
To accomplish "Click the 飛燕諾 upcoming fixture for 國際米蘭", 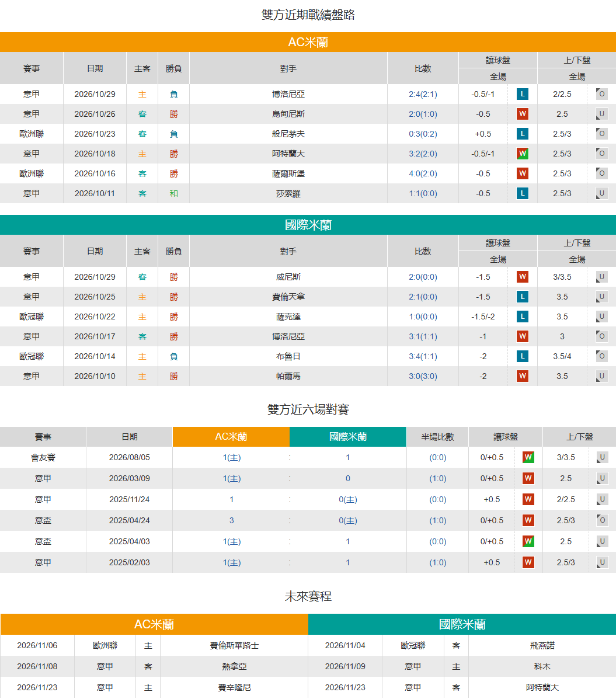I will [x=542, y=645].
